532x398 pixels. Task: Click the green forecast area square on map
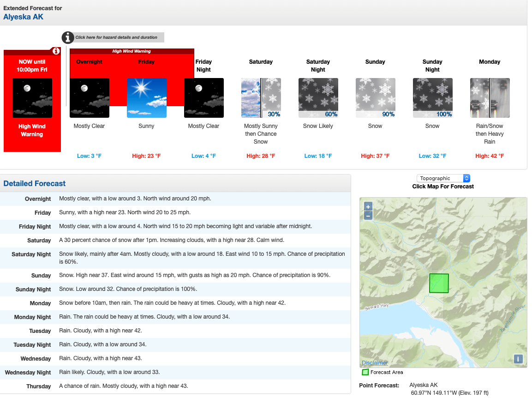coord(439,283)
